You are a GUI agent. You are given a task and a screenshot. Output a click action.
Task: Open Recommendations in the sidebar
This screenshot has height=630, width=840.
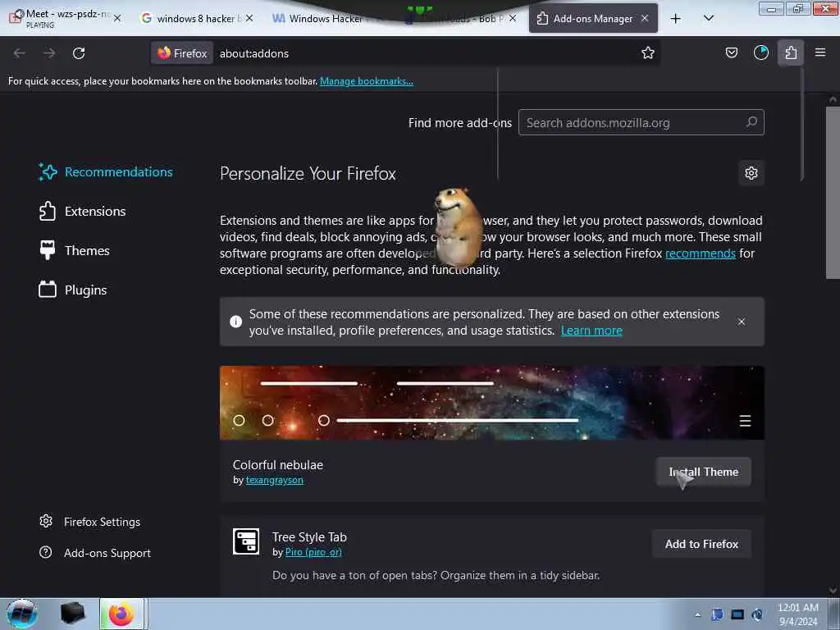coord(106,172)
